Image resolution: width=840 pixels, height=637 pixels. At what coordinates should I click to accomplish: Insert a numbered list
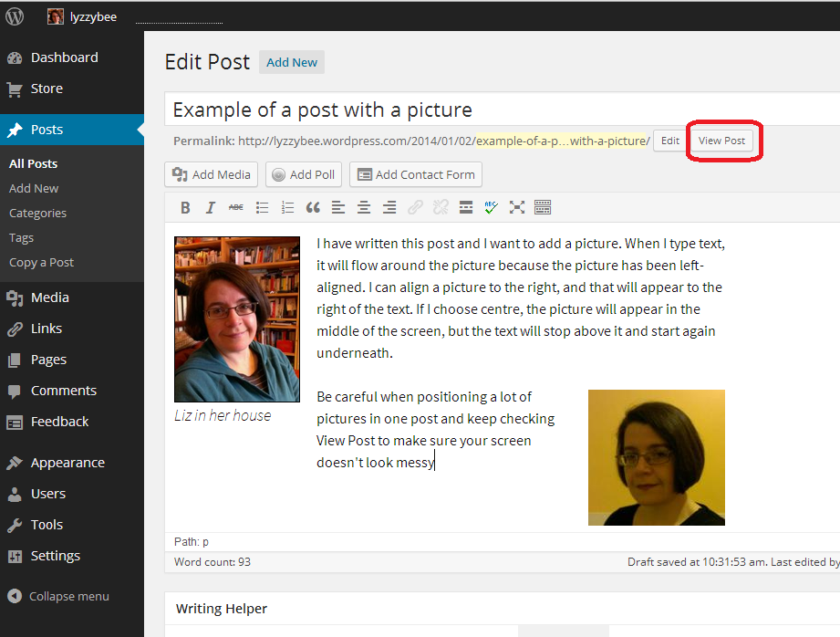click(287, 208)
